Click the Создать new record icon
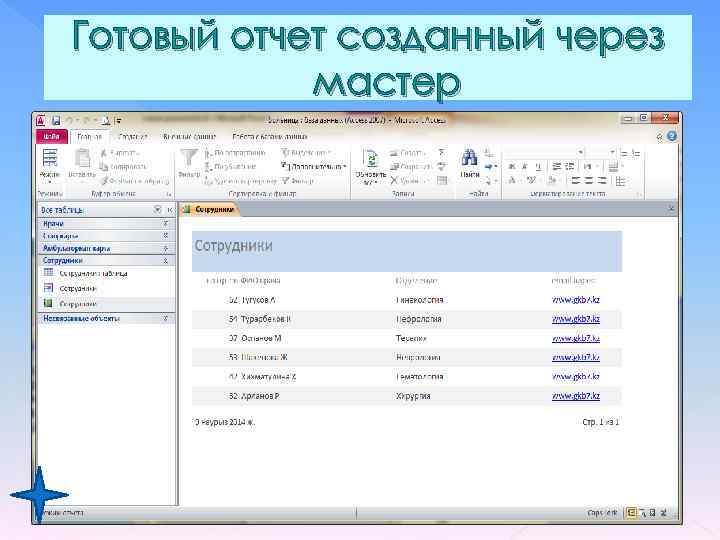The image size is (720, 540). pos(394,152)
